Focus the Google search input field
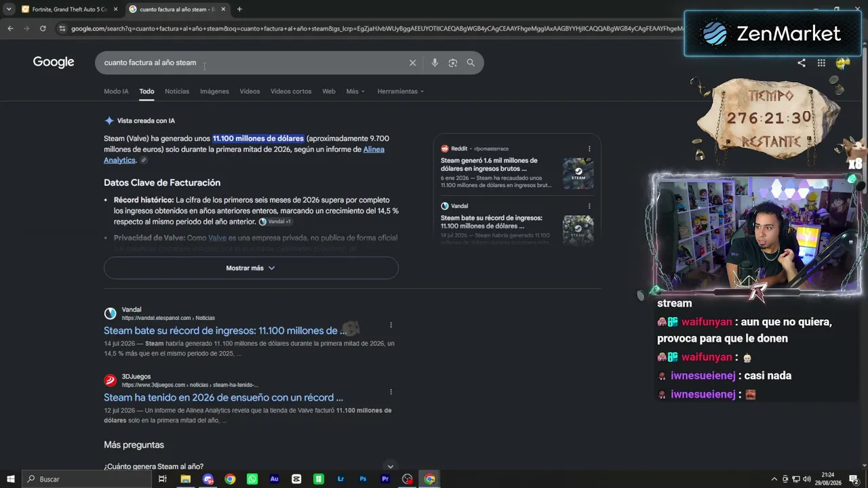 coord(251,63)
